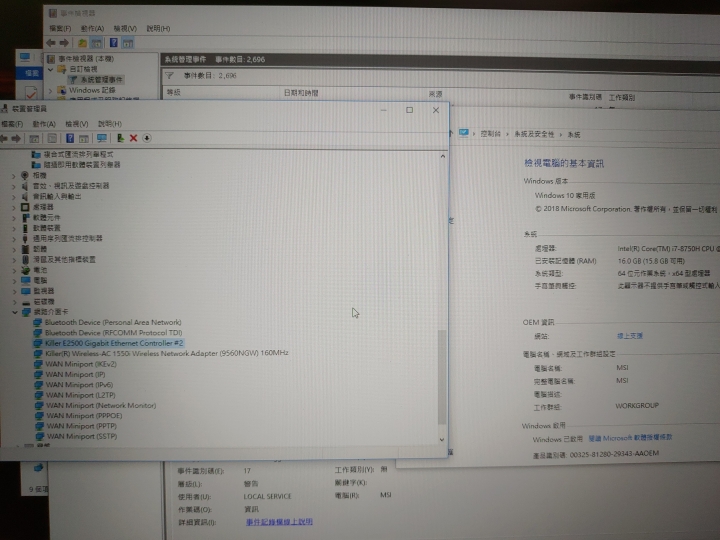This screenshot has height=540, width=720.
Task: Click the red X uninstall device icon
Action: point(134,138)
